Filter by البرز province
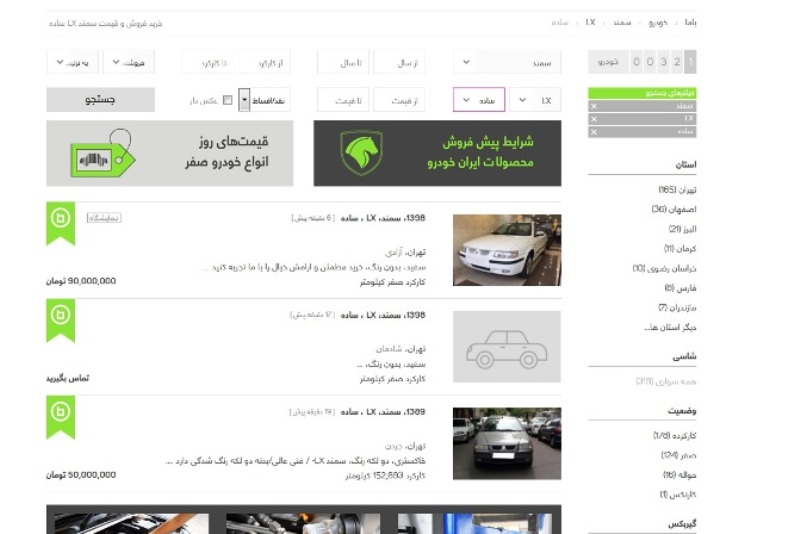The image size is (800, 534). point(682,229)
